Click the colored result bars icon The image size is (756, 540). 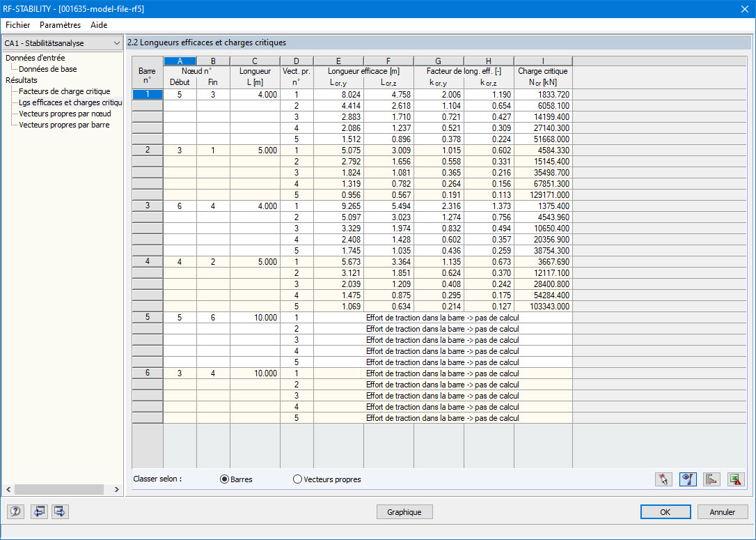click(711, 479)
